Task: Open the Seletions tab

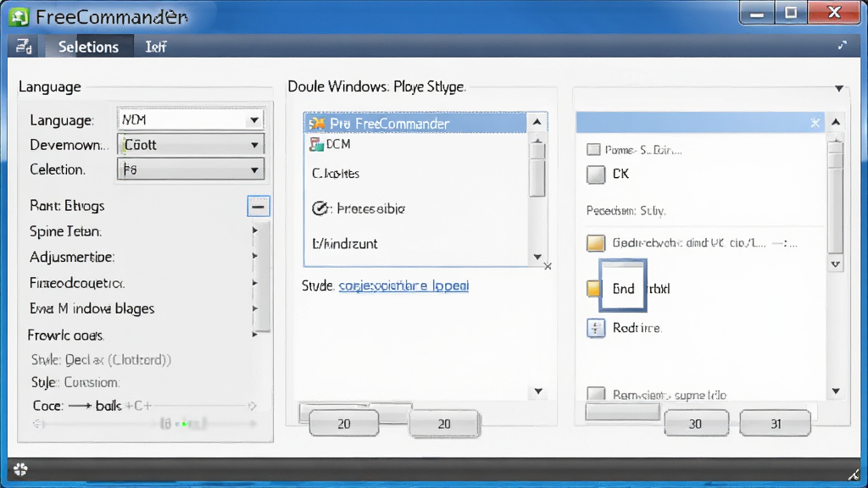Action: [x=88, y=47]
